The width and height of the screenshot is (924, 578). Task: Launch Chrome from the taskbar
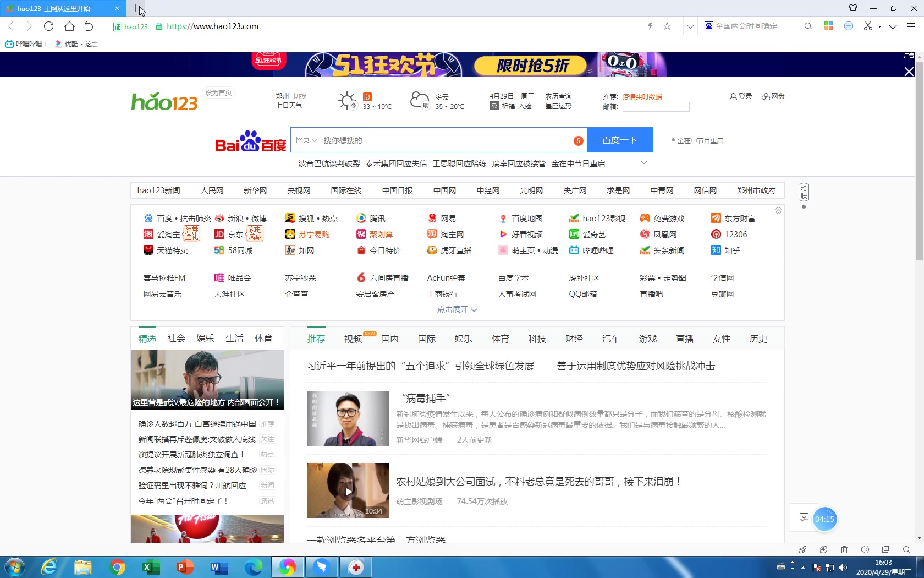118,566
